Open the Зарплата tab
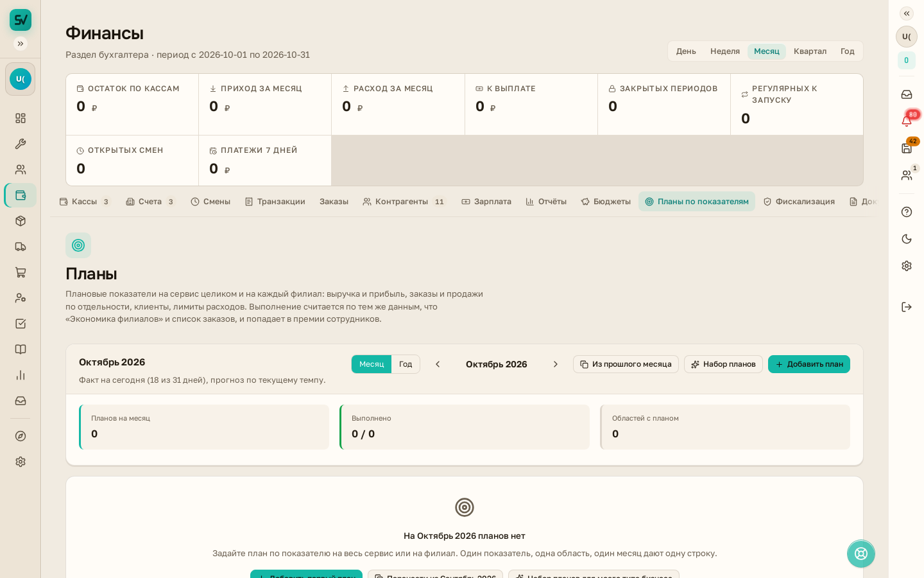This screenshot has width=924, height=578. pos(486,202)
